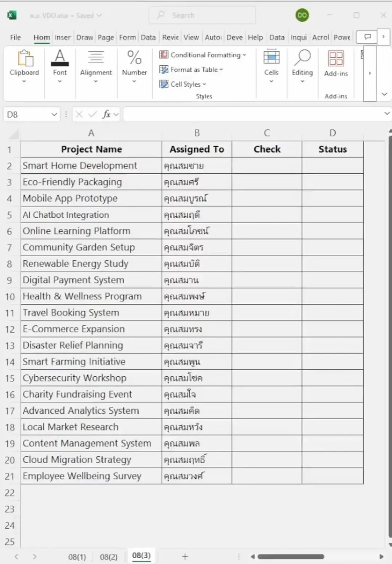Screen dimensions: 392x564
Task: Click the DO account avatar
Action: pos(302,15)
